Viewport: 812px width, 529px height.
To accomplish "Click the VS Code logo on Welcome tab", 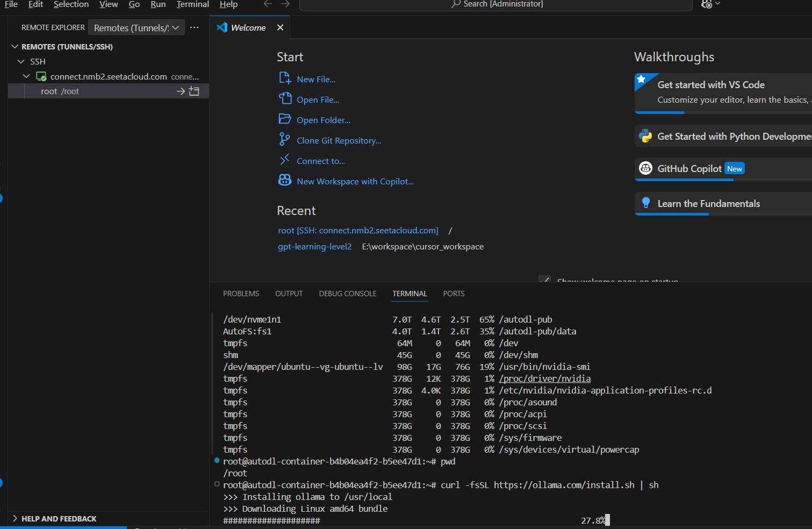I will (222, 27).
